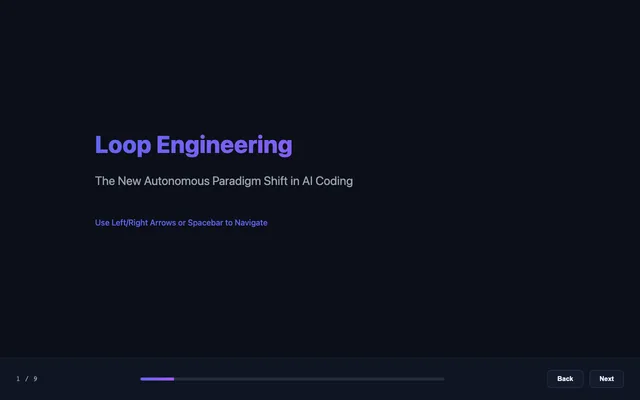This screenshot has height=400, width=640.
Task: Click the "1 / 9" slide counter
Action: click(x=27, y=379)
